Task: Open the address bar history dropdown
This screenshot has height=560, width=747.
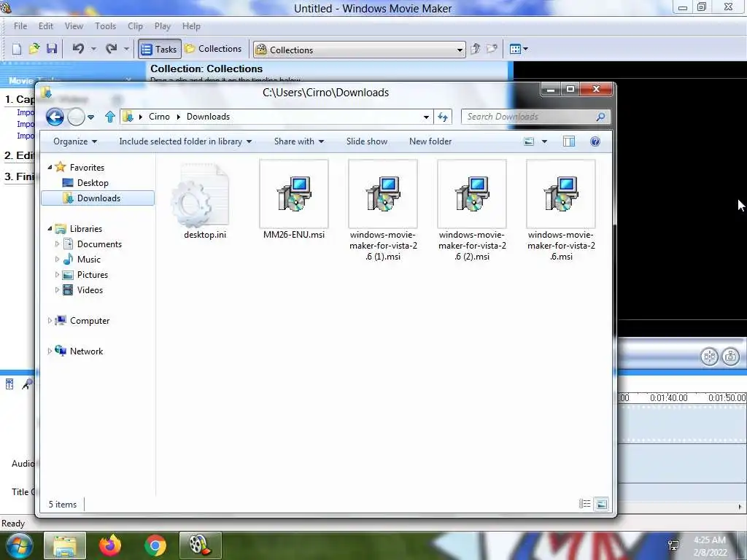Action: coord(426,117)
